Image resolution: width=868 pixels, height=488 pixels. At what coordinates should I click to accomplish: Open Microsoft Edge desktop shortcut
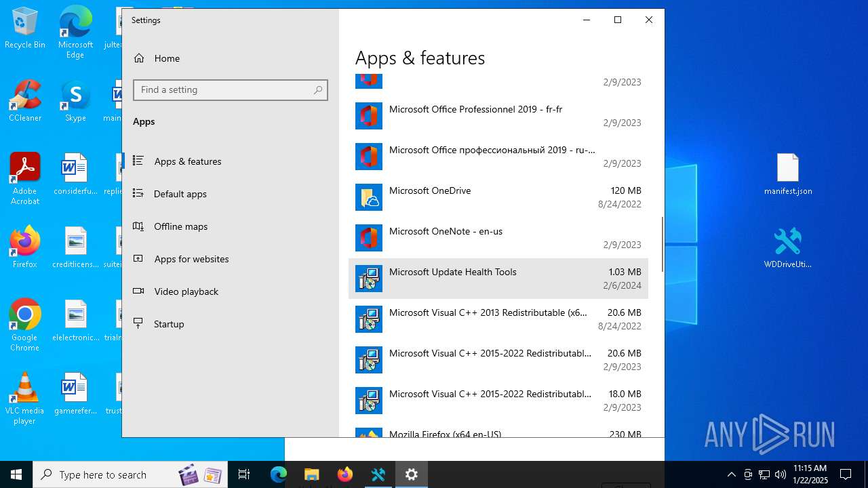[75, 33]
